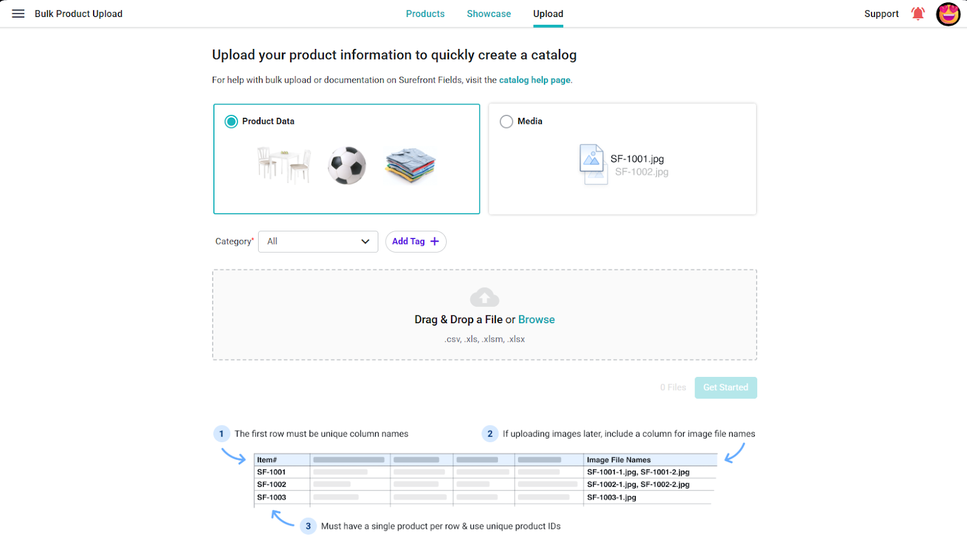Click the table and chairs image
The height and width of the screenshot is (560, 967).
283,165
